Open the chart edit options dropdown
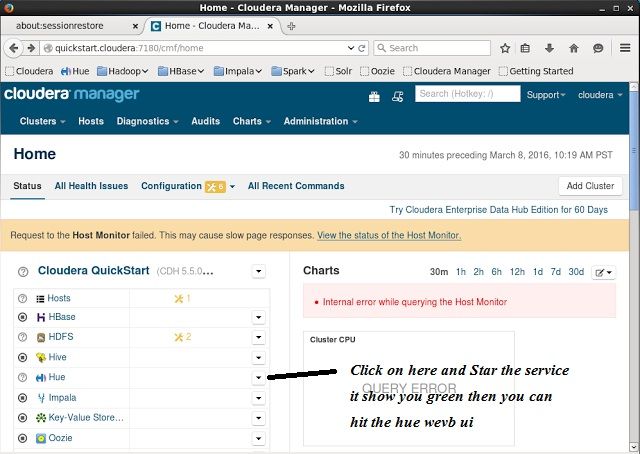This screenshot has height=454, width=640. 603,272
